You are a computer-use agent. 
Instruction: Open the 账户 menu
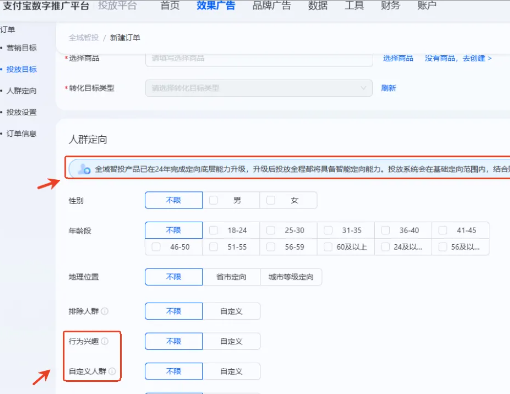coord(427,5)
